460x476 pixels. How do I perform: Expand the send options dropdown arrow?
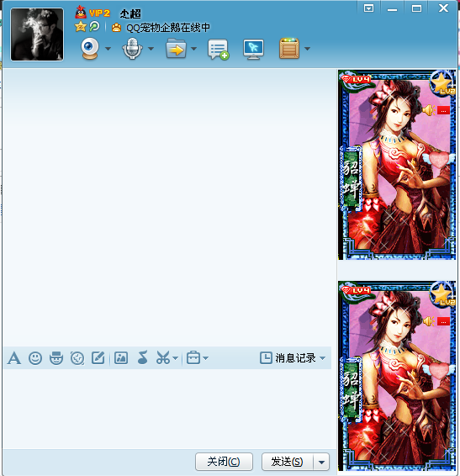[x=321, y=463]
